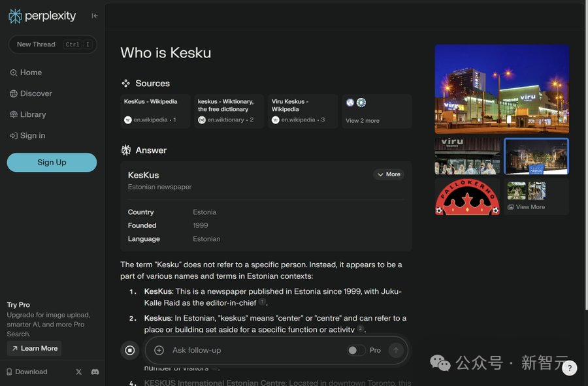The image size is (588, 386).
Task: Show more images with View More
Action: (x=530, y=207)
